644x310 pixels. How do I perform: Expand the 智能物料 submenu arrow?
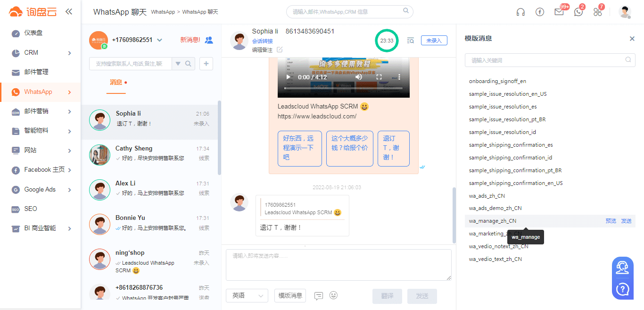[70, 131]
